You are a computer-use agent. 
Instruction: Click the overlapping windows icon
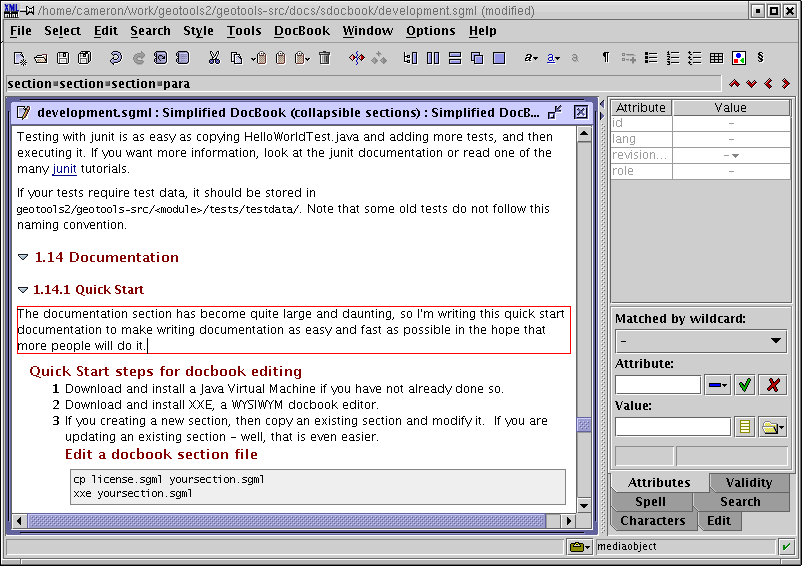(x=477, y=58)
